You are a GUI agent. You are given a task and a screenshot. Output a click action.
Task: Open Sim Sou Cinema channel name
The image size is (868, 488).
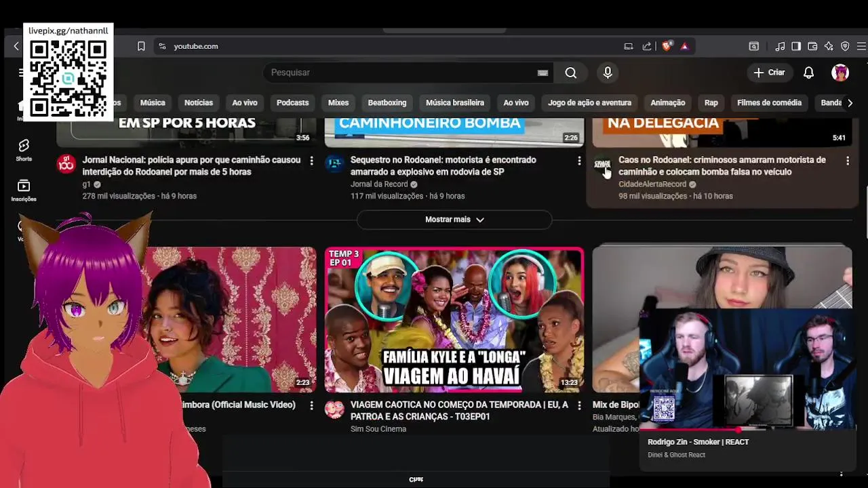(378, 429)
